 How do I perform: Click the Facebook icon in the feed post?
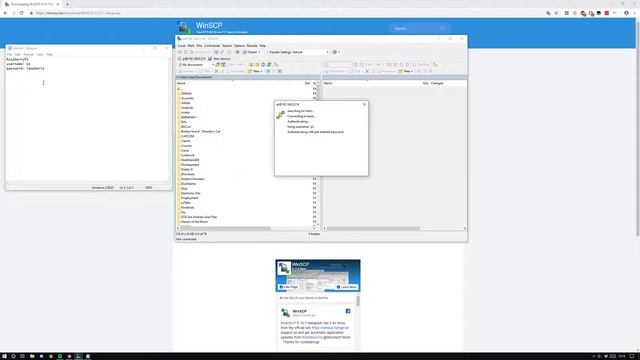348,311
